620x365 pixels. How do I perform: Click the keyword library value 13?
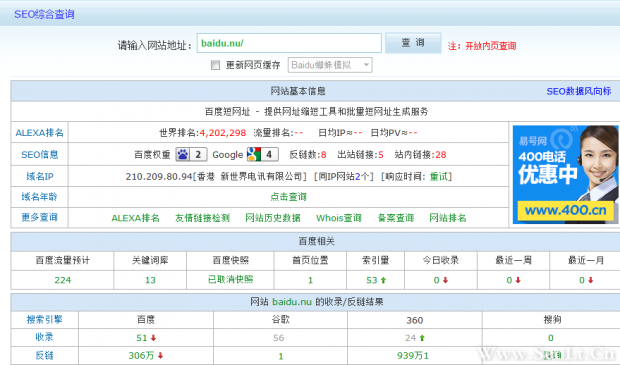pos(150,280)
